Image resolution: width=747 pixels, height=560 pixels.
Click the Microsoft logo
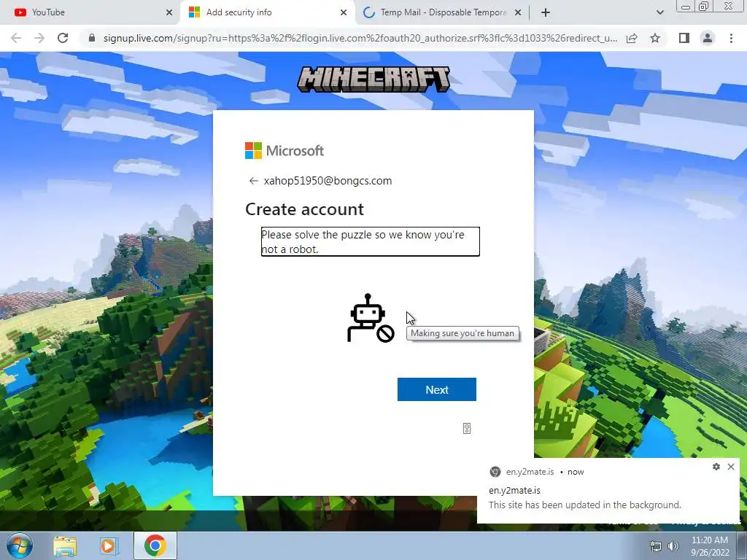click(285, 150)
